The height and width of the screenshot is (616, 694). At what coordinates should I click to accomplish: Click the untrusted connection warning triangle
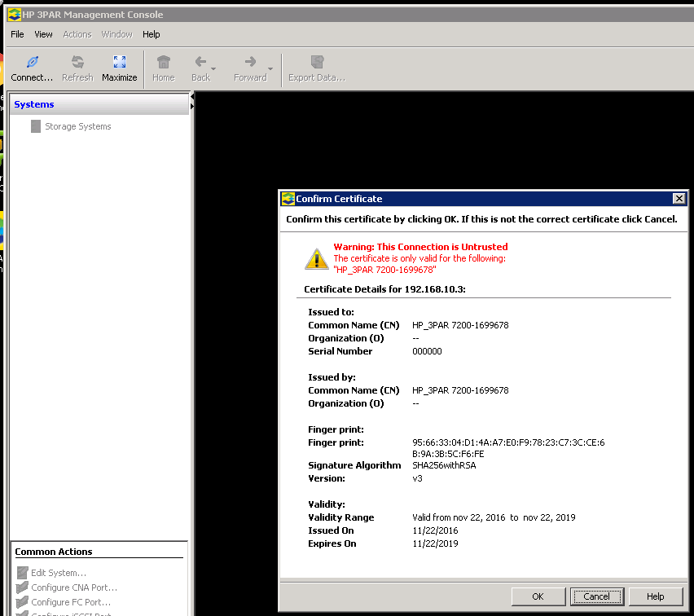click(x=316, y=258)
